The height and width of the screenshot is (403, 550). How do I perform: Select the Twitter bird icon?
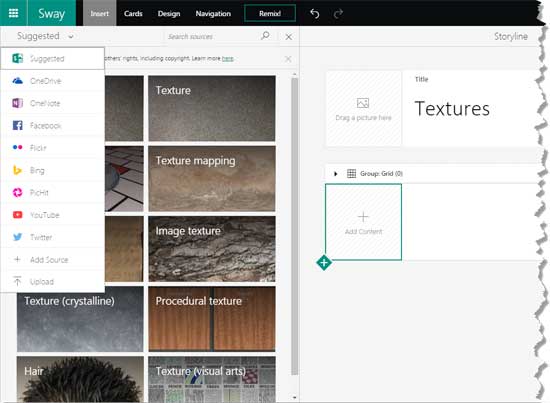click(x=18, y=237)
